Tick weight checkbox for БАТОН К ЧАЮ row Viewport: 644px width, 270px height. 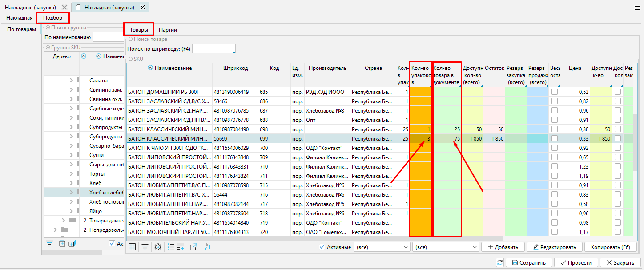click(x=555, y=148)
